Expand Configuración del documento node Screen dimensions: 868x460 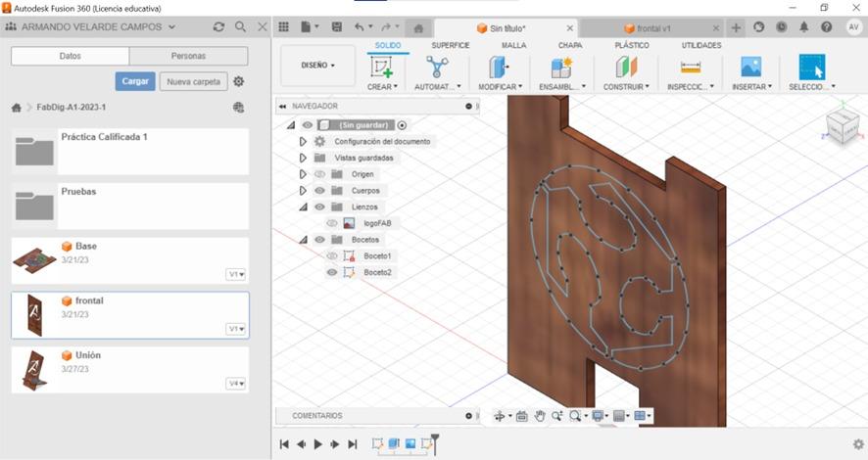(303, 142)
